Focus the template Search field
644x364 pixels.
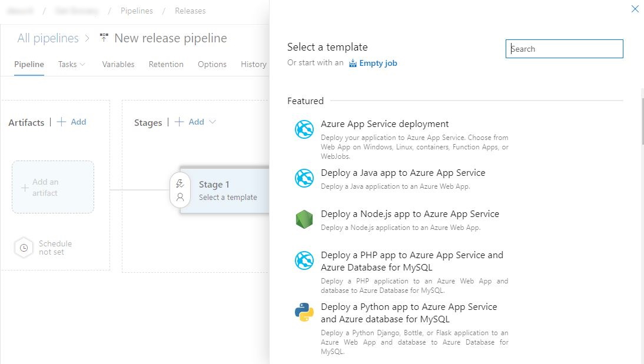point(565,49)
